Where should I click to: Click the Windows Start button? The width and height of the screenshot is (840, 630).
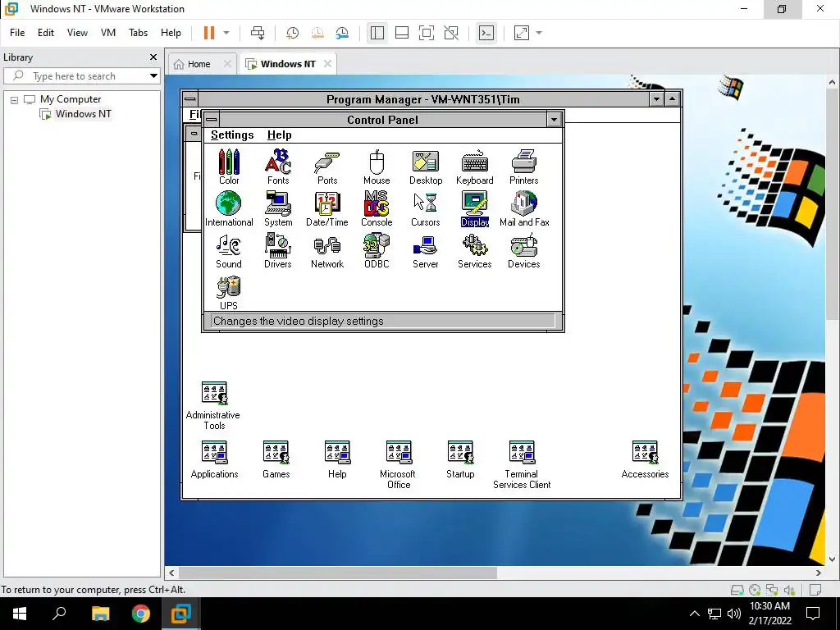tap(20, 614)
